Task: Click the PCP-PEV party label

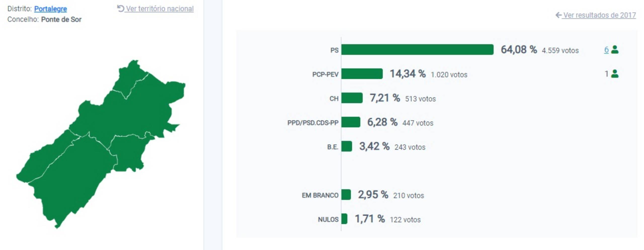Action: [x=325, y=74]
